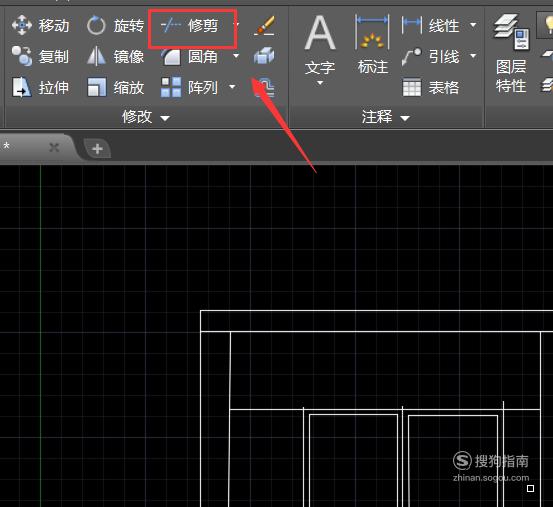Select the 镜像 (Mirror) tool
553x507 pixels.
[x=115, y=56]
